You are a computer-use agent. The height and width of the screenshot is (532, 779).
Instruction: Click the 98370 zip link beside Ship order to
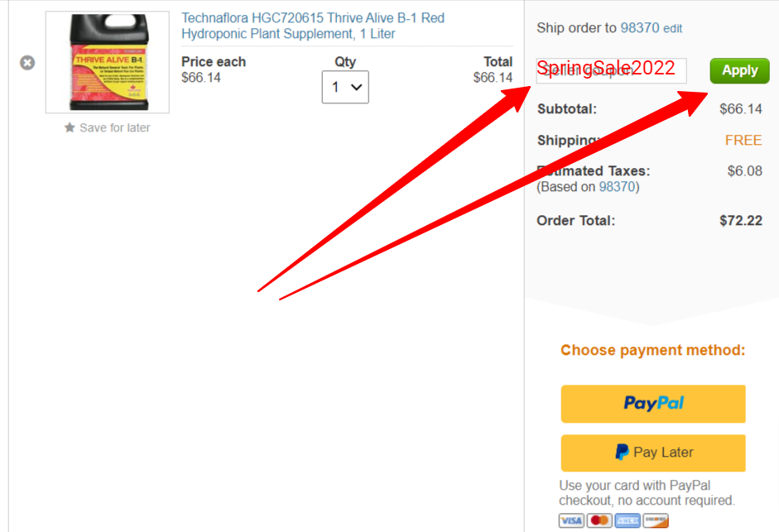[x=640, y=28]
